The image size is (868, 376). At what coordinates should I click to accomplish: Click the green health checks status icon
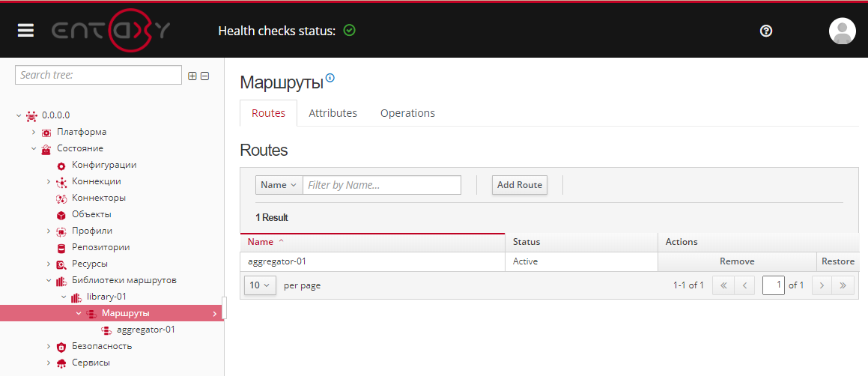coord(349,31)
